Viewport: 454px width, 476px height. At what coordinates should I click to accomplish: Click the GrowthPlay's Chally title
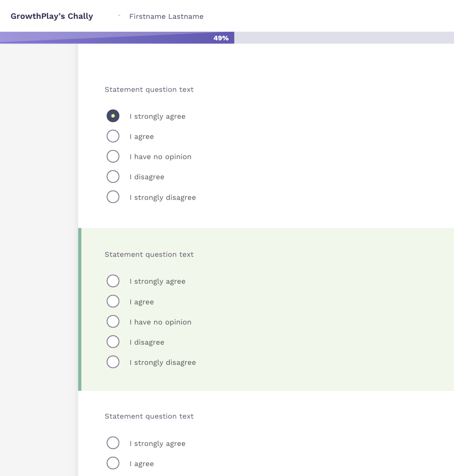coord(52,16)
